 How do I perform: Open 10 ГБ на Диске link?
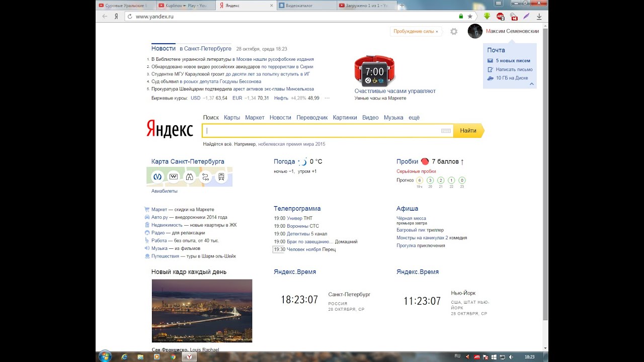[512, 78]
